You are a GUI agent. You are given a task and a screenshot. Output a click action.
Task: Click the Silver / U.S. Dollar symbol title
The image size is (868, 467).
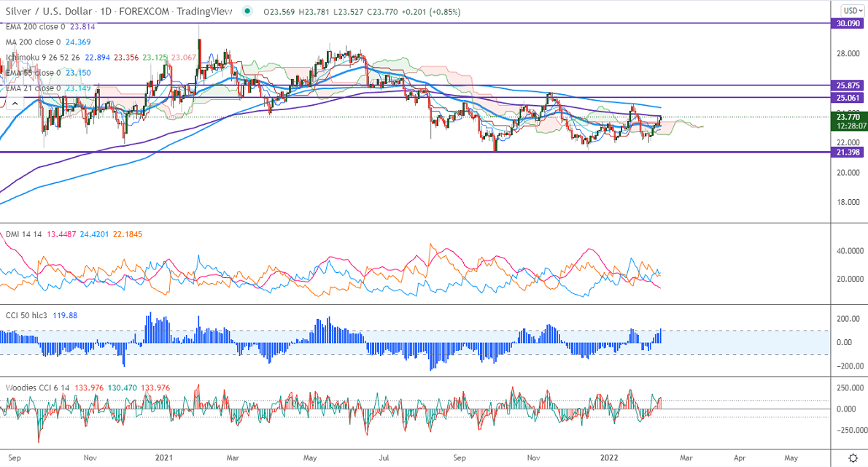[50, 11]
